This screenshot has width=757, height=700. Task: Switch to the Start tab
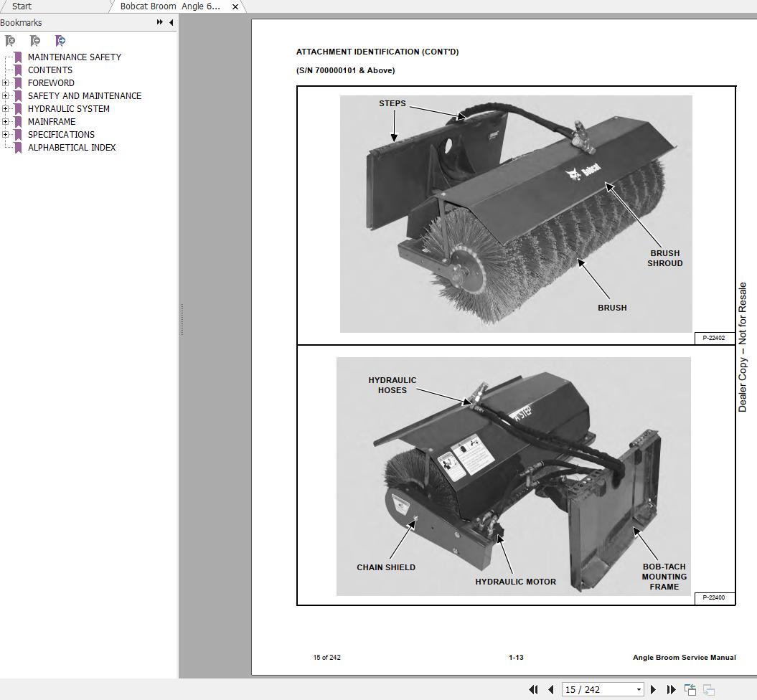point(22,6)
